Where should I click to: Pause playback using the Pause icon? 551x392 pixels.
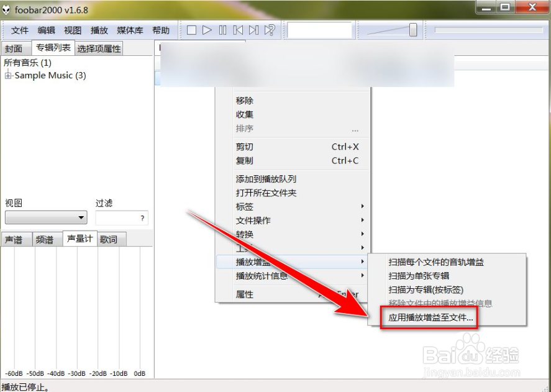tap(222, 30)
